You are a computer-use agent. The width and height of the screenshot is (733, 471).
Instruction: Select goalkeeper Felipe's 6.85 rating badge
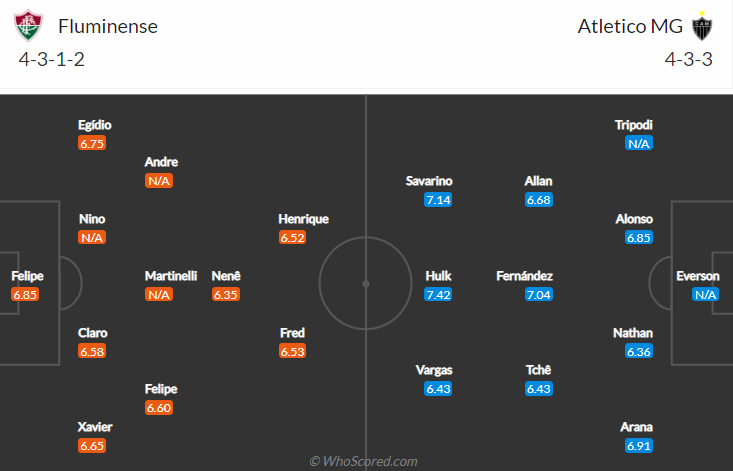click(25, 294)
